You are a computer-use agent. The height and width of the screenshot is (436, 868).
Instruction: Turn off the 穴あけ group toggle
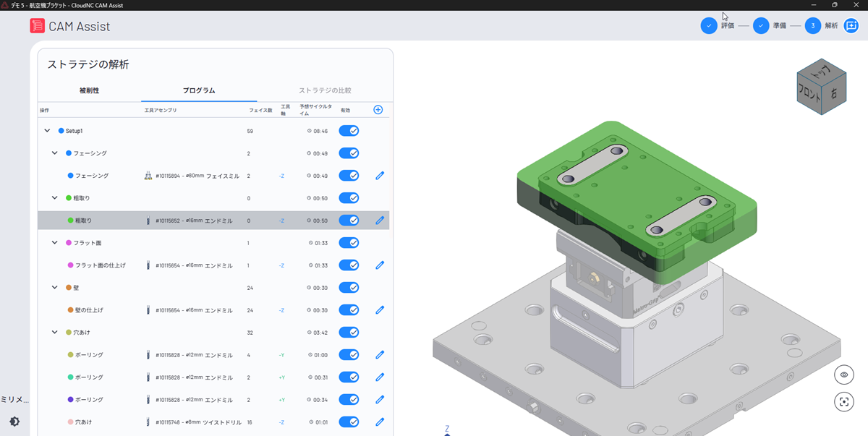click(349, 333)
